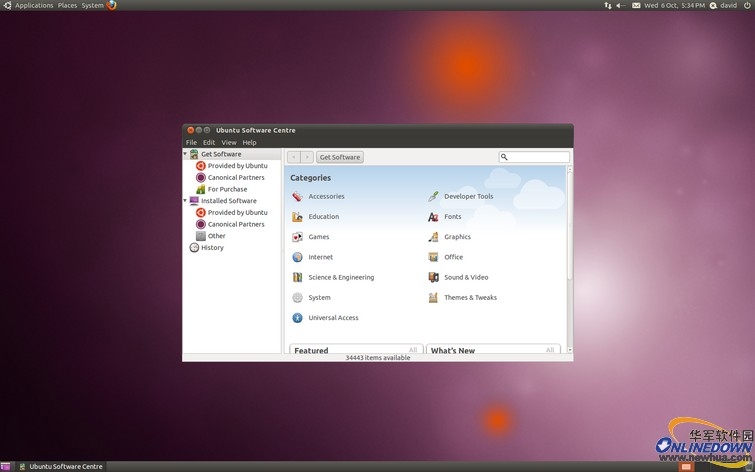755x472 pixels.
Task: Click the Other sidebar icon
Action: [x=201, y=236]
